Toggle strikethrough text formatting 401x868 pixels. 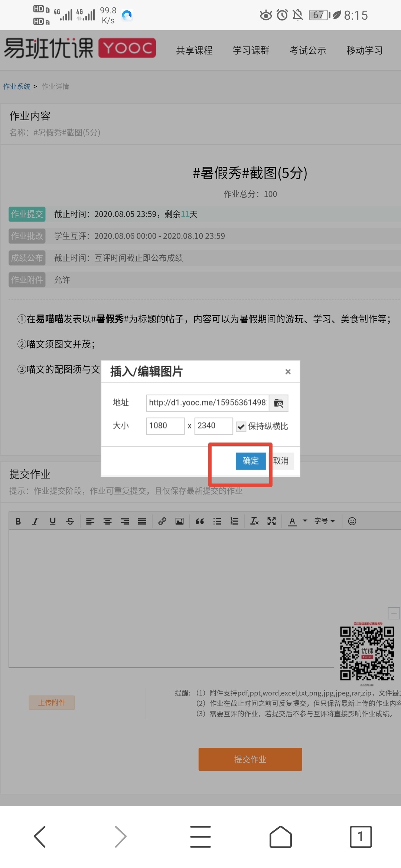coord(70,521)
